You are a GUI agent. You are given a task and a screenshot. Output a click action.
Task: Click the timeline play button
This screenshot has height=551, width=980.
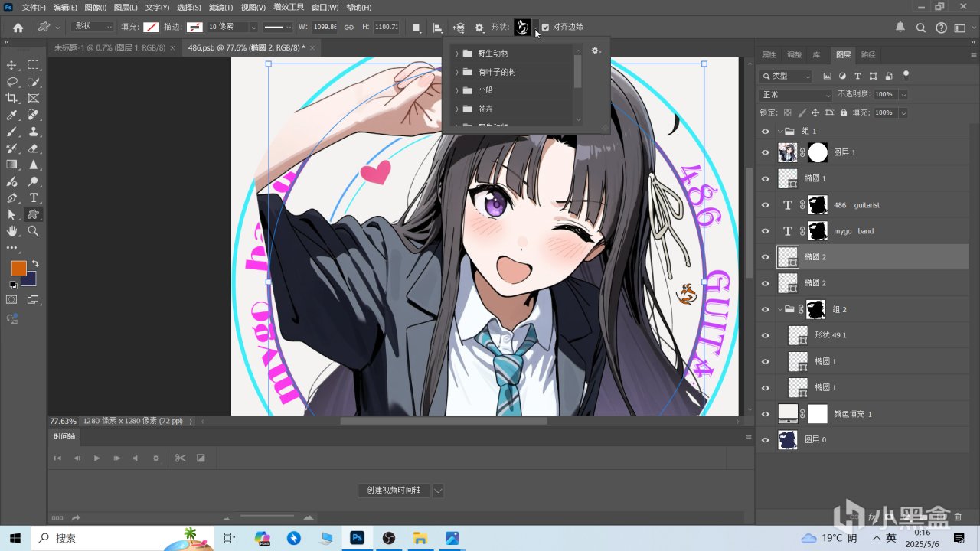[x=96, y=458]
